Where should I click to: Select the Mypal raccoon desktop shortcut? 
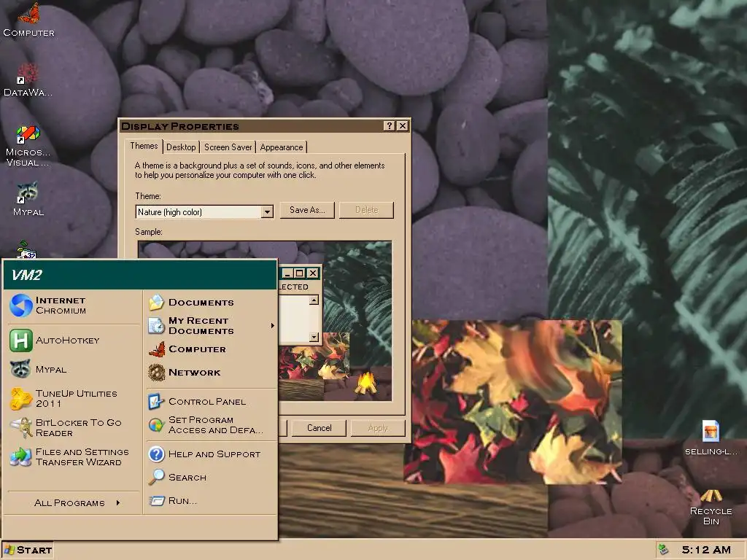point(28,199)
